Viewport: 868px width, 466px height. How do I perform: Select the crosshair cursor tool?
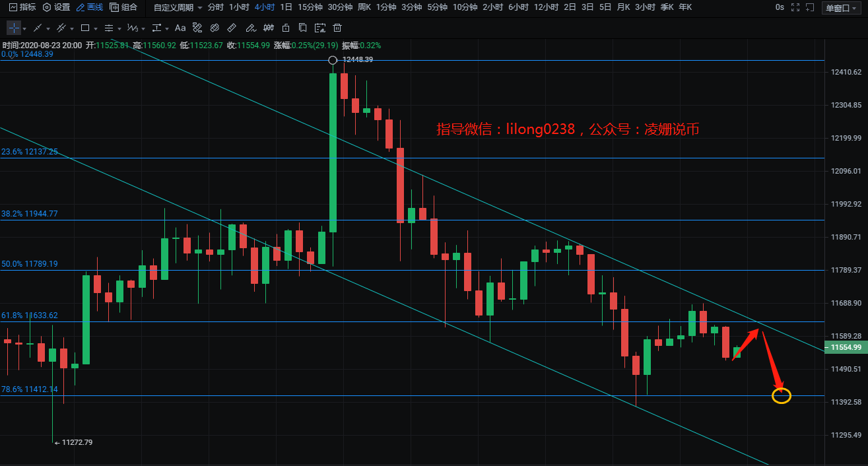click(14, 28)
